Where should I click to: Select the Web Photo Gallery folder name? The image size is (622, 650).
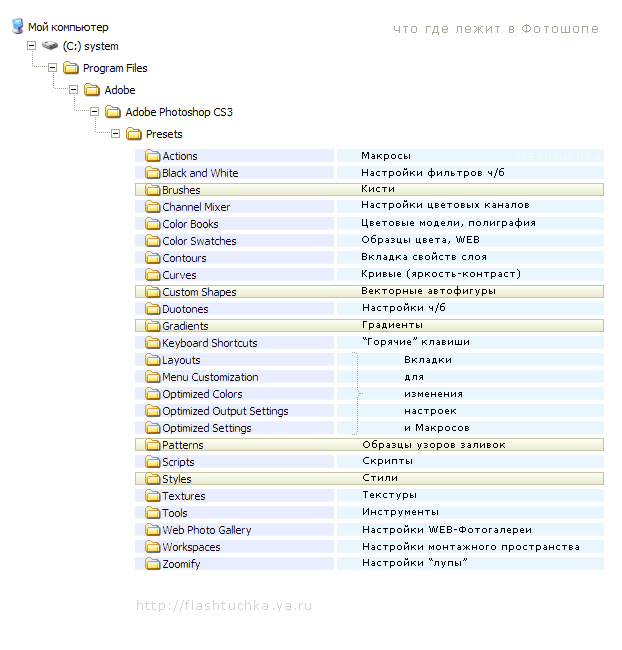tap(207, 530)
